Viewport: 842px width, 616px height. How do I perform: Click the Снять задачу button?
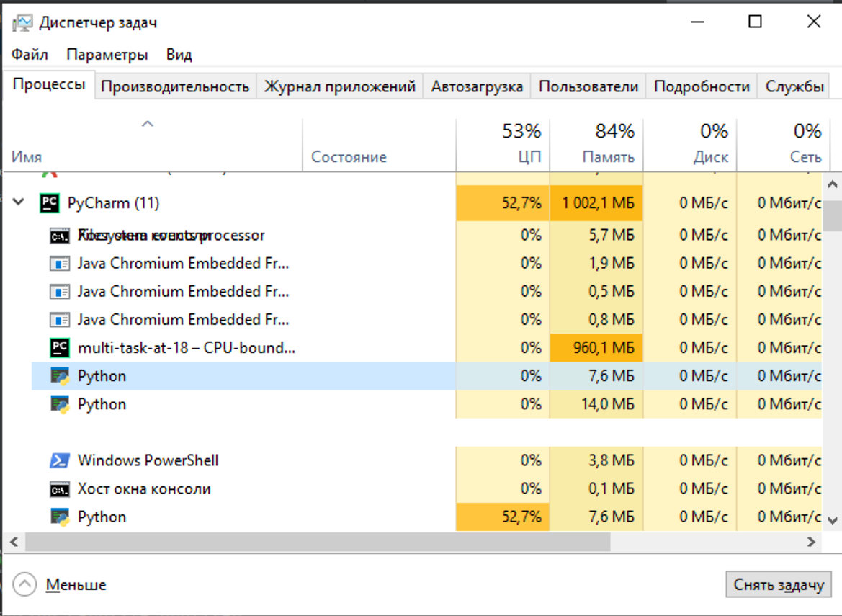(x=779, y=585)
